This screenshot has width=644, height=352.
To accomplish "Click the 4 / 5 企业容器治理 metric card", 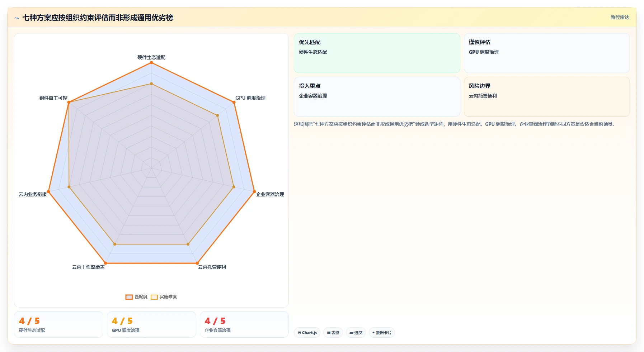I will tap(244, 324).
